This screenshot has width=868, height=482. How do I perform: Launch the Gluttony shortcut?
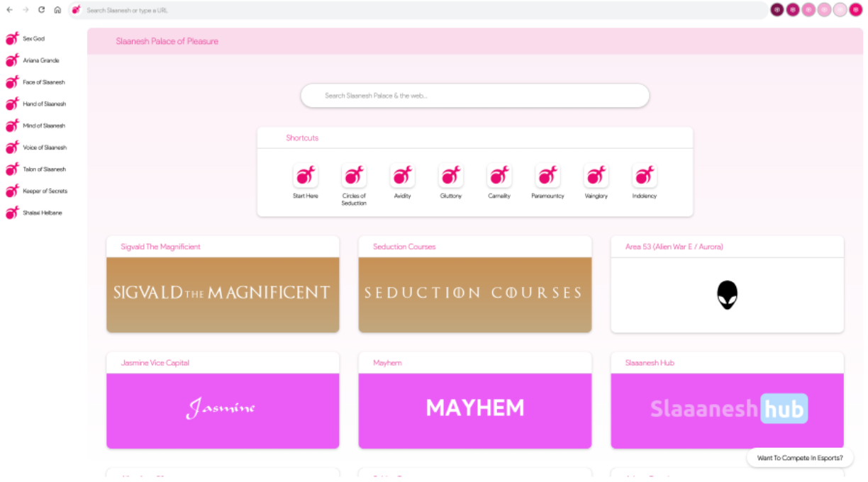click(x=451, y=175)
